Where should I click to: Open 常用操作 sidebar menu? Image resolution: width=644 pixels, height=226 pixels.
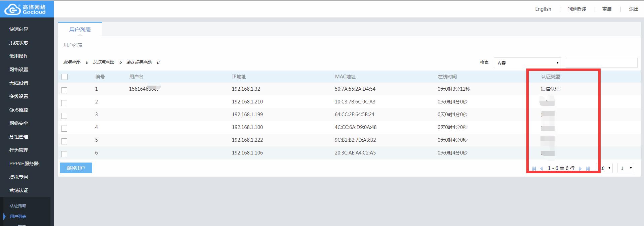(19, 56)
